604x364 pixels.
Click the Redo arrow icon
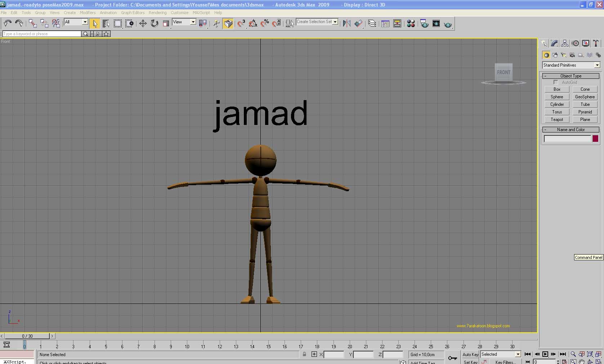(19, 23)
